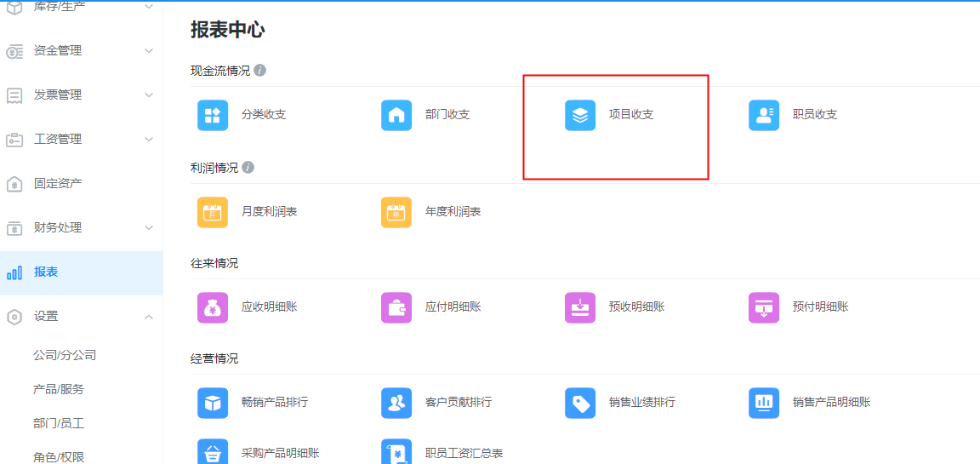980x464 pixels.
Task: Click the 工资管理 sidebar label
Action: coord(58,139)
